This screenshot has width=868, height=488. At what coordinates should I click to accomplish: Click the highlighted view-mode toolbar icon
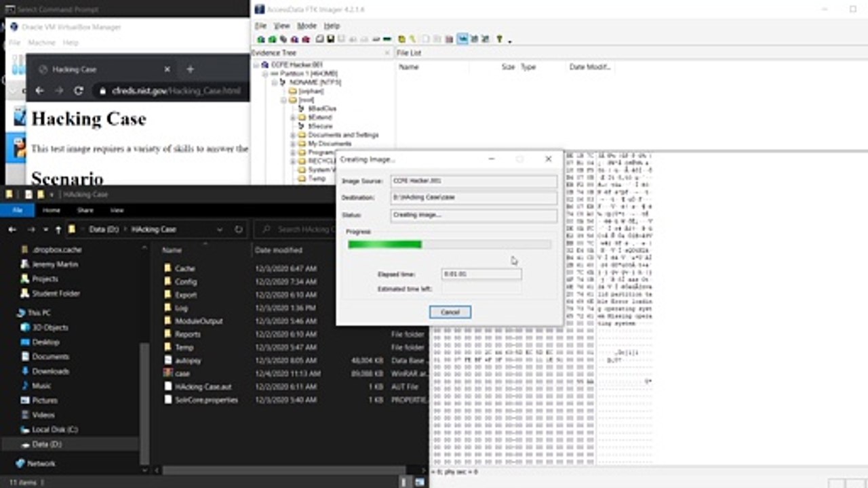462,39
